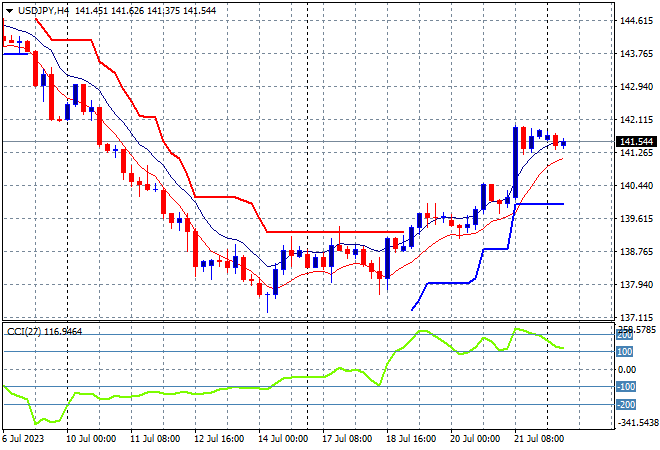This screenshot has height=450, width=660.
Task: Select the CCI 200 level label
Action: click(625, 336)
